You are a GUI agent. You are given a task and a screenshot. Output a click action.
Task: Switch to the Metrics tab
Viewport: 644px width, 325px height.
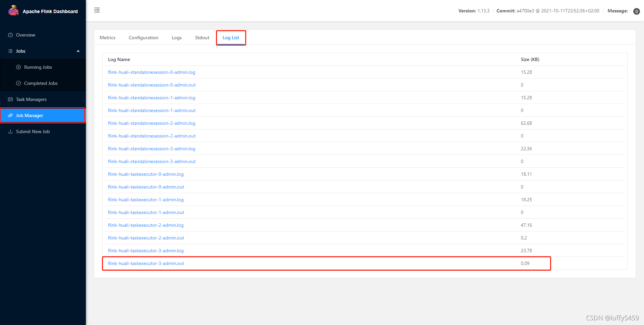point(107,38)
